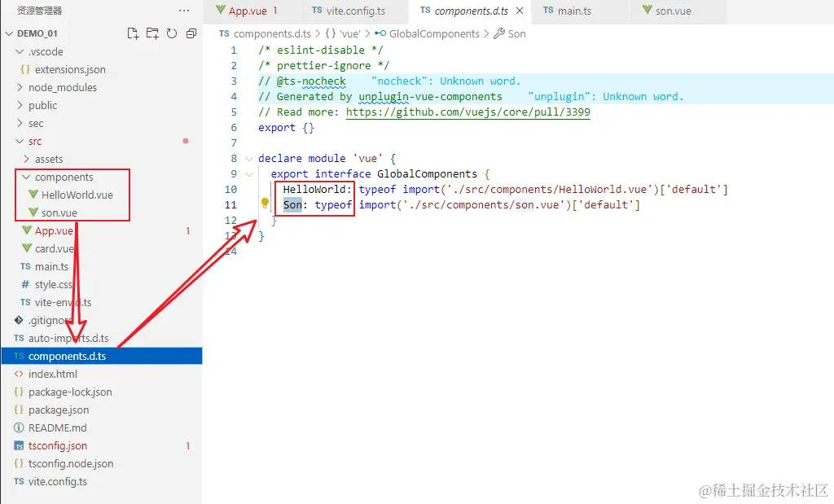Click the Son property name on line 11
This screenshot has width=834, height=504.
pos(292,204)
